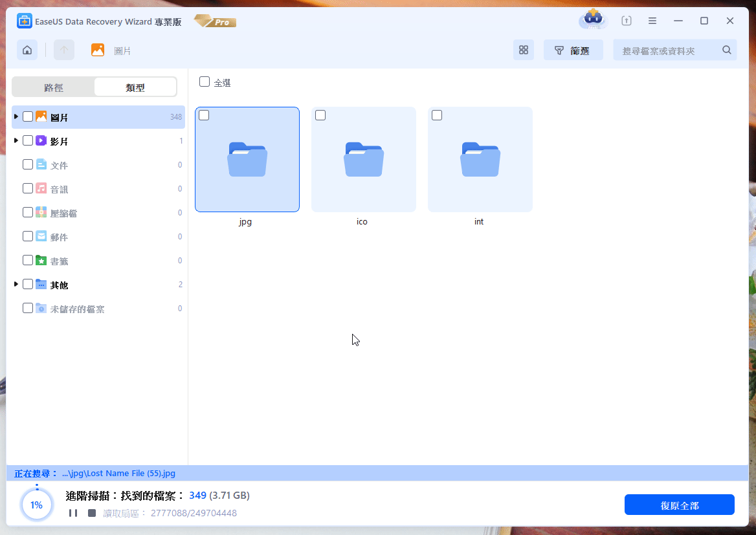Check the 其他 category checkbox
This screenshot has width=756, height=535.
(x=28, y=285)
